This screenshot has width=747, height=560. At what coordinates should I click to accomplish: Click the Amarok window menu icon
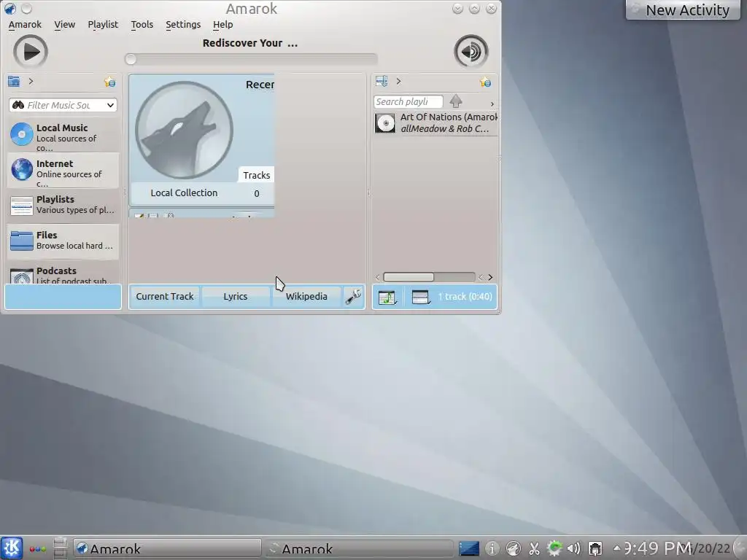9,8
